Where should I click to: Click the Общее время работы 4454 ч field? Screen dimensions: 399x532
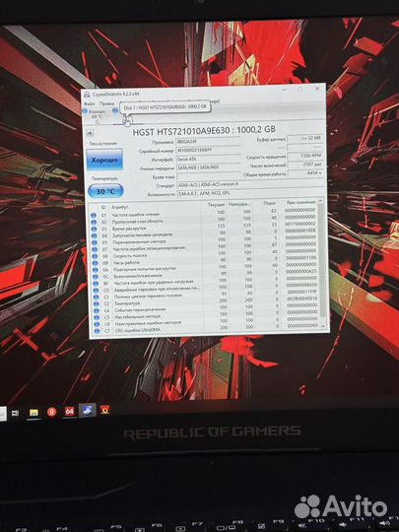tap(305, 173)
